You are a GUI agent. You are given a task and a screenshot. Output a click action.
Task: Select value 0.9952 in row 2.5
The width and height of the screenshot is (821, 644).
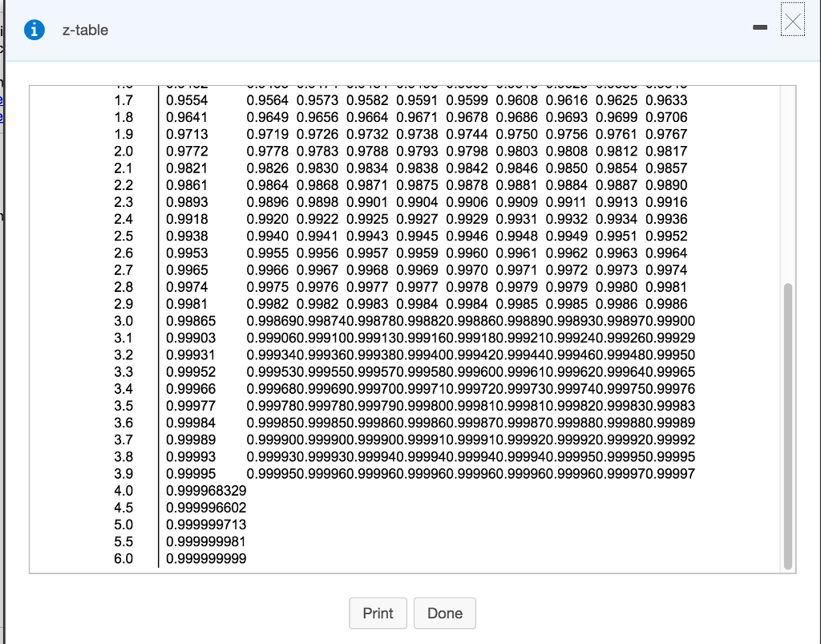click(666, 236)
